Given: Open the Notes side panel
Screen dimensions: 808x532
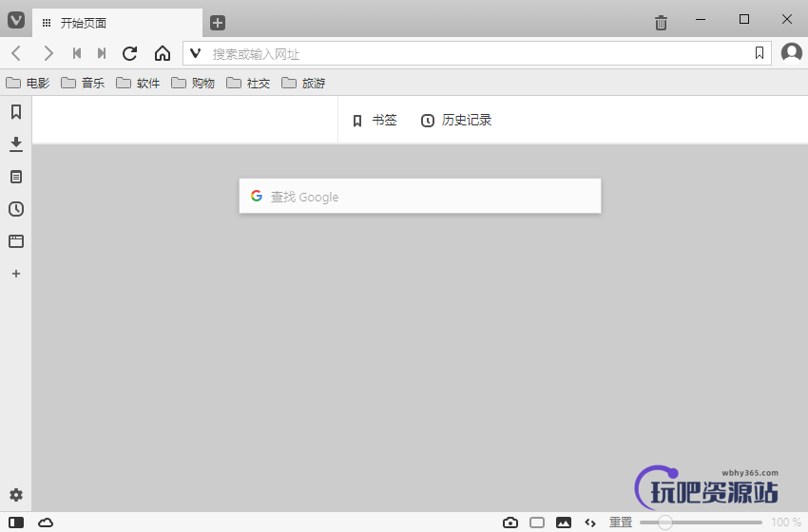Looking at the screenshot, I should [16, 177].
